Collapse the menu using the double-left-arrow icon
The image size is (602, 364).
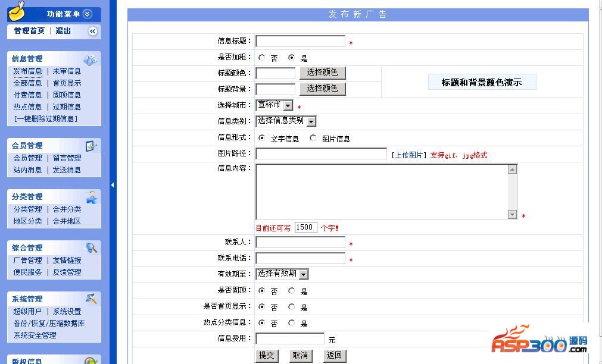92,32
